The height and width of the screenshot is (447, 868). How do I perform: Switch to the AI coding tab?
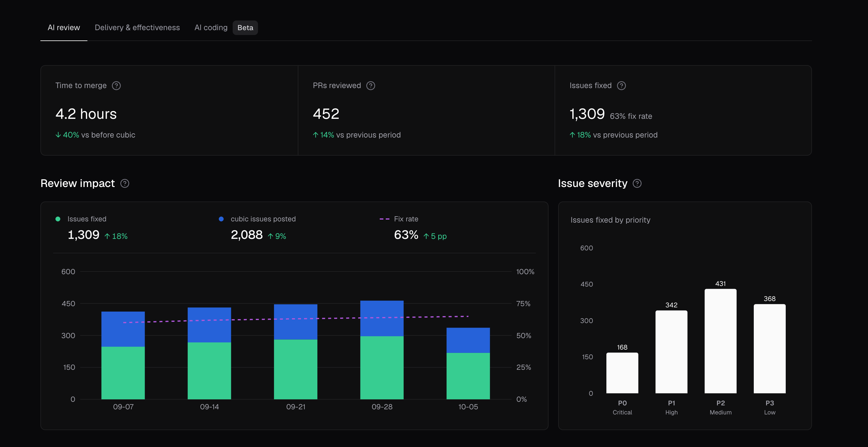coord(211,28)
